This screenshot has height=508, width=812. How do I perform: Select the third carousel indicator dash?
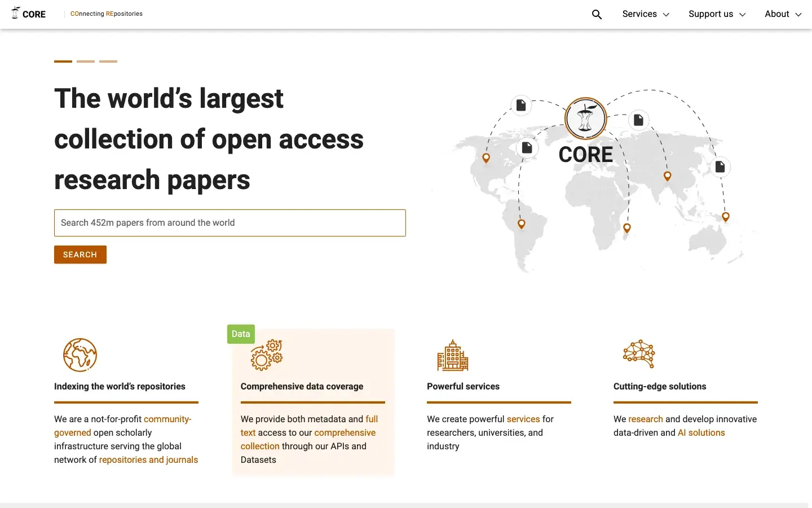coord(108,61)
